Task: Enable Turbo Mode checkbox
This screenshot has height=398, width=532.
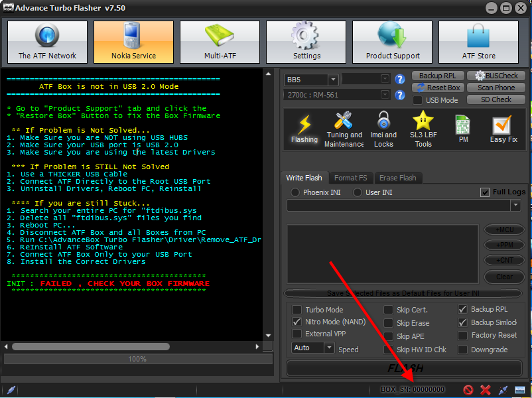Action: click(297, 310)
